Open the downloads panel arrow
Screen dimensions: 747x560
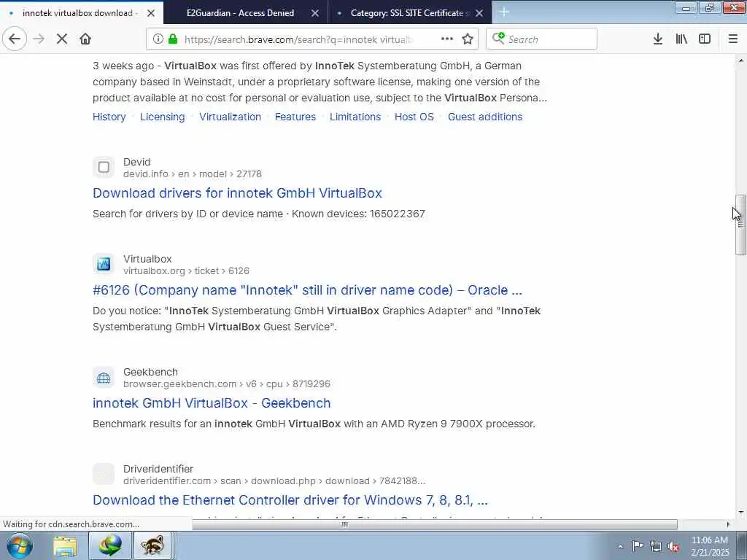(x=658, y=39)
